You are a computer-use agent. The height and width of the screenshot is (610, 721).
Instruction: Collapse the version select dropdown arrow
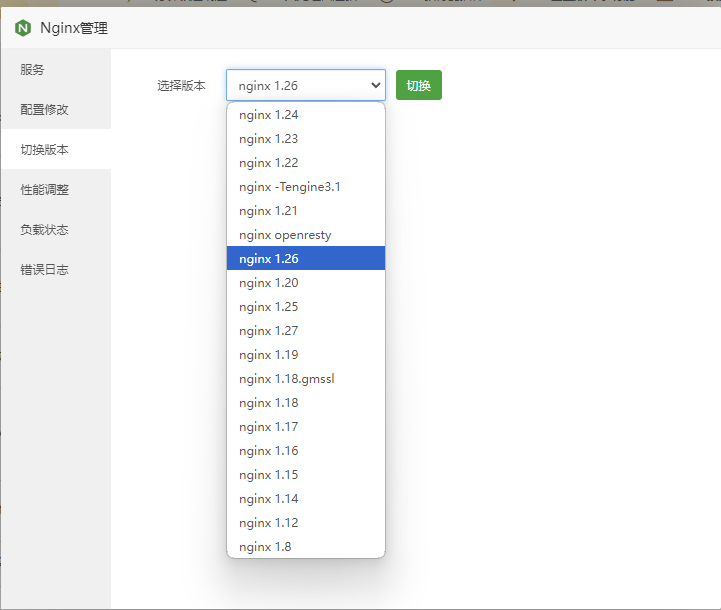(376, 85)
